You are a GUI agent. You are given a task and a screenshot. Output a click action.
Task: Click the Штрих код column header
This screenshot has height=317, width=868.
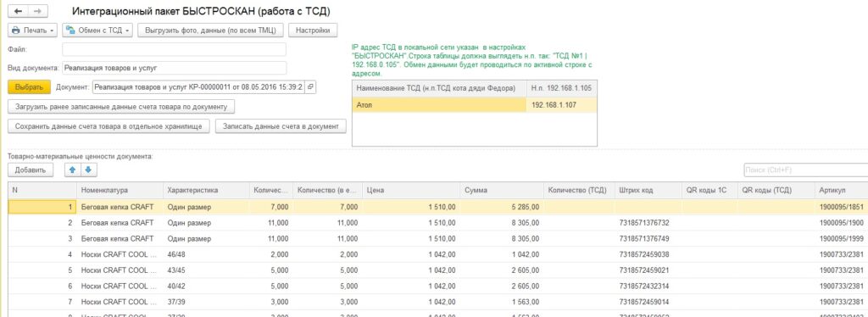[x=648, y=191]
